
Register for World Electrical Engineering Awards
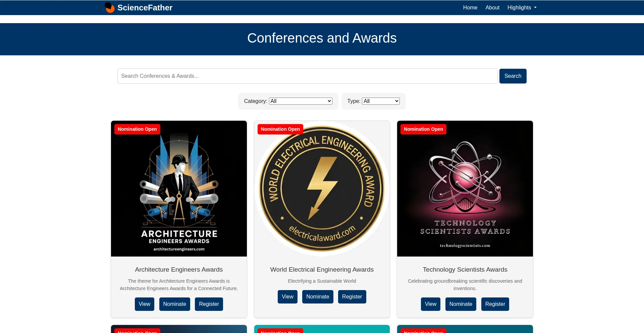click(x=352, y=297)
